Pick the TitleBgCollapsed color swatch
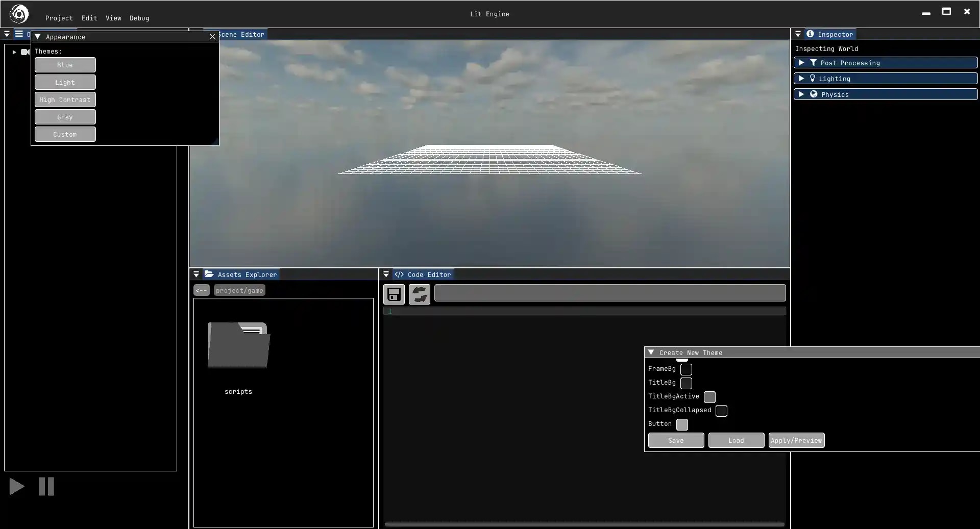Viewport: 980px width, 529px height. (x=721, y=411)
